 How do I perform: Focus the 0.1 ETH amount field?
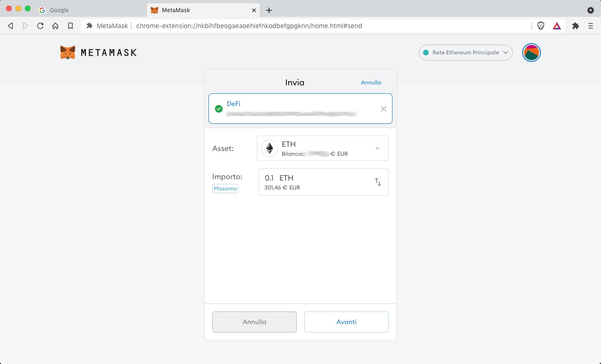(324, 182)
